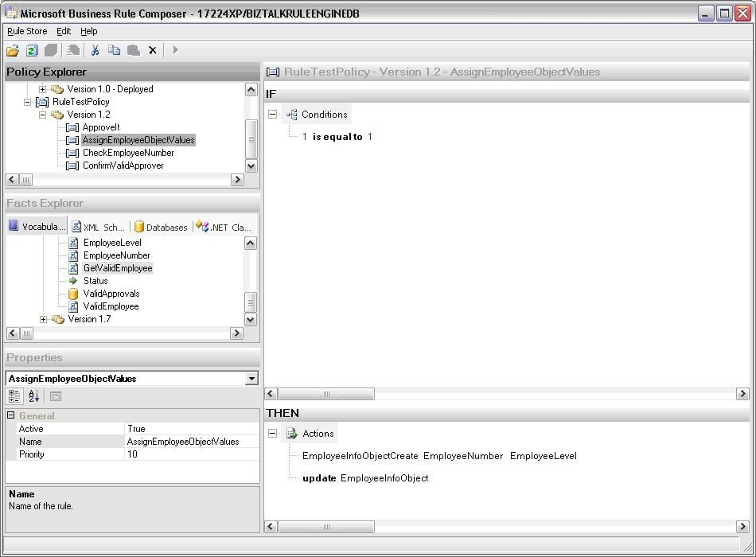Switch to the XML Schemas tab
756x557 pixels.
[98, 227]
